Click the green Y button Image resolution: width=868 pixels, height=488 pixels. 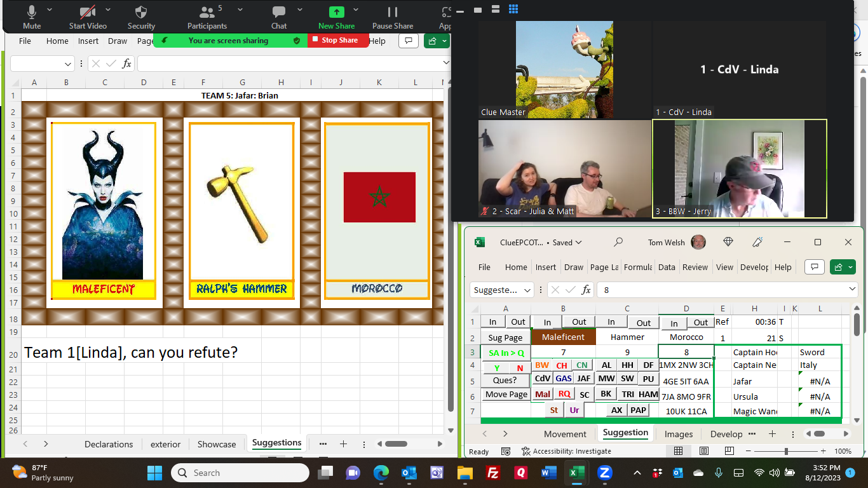tap(497, 368)
